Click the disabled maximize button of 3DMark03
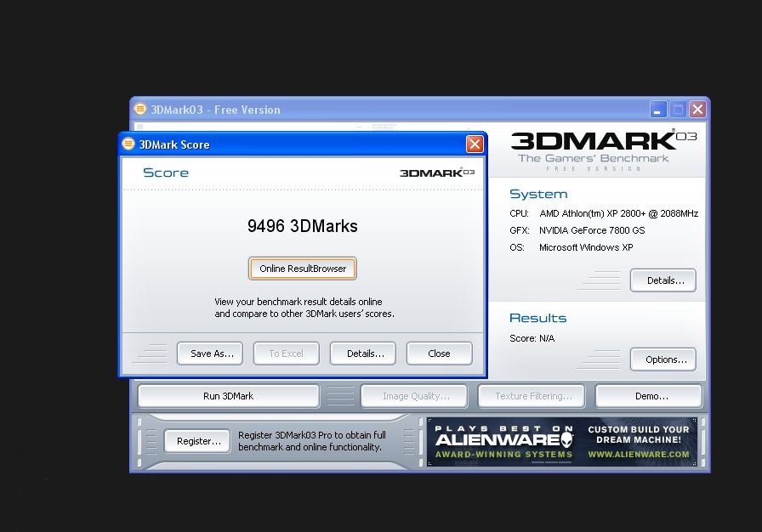This screenshot has height=532, width=762. (x=678, y=110)
